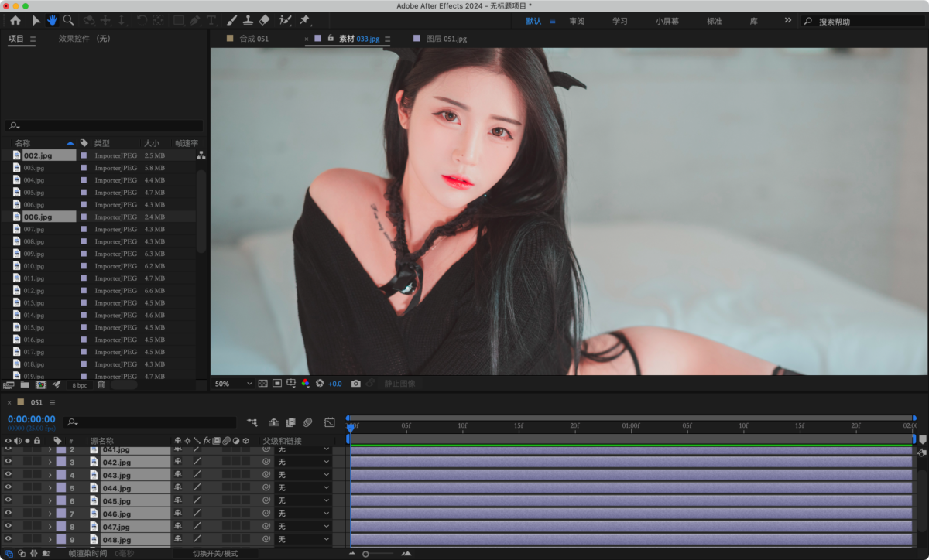Select the Brush tool in toolbar
The width and height of the screenshot is (929, 560).
[231, 20]
